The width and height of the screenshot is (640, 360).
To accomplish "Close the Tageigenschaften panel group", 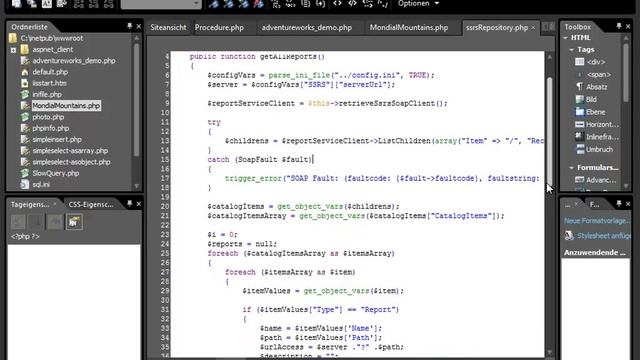I will 138,203.
